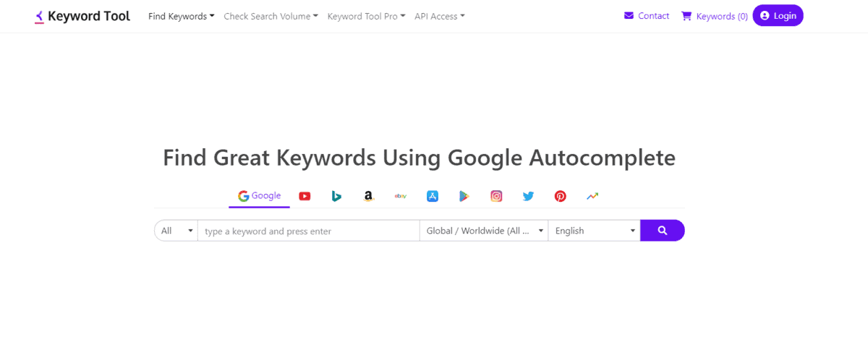Select the Google Play Store tab
This screenshot has width=868, height=361.
[x=464, y=196]
